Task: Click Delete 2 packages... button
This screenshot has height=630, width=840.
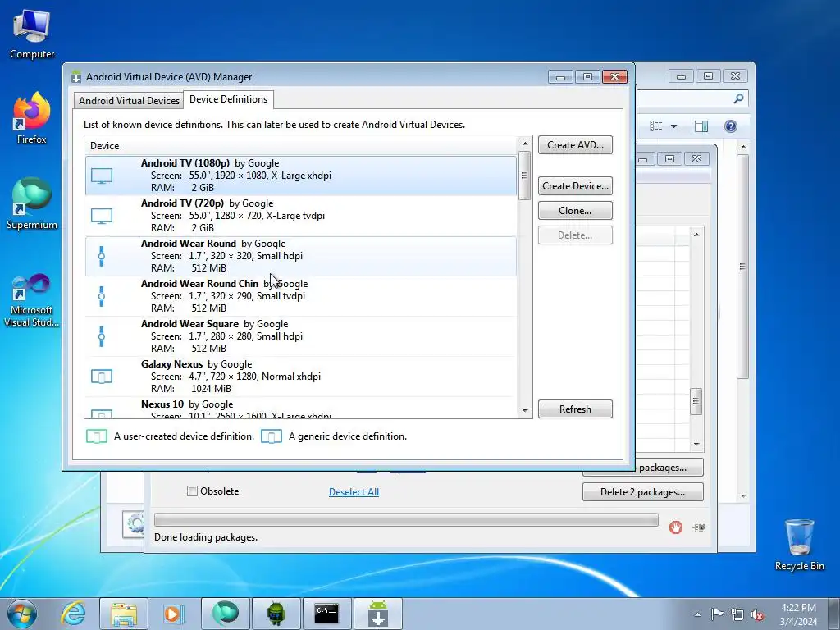Action: (643, 492)
